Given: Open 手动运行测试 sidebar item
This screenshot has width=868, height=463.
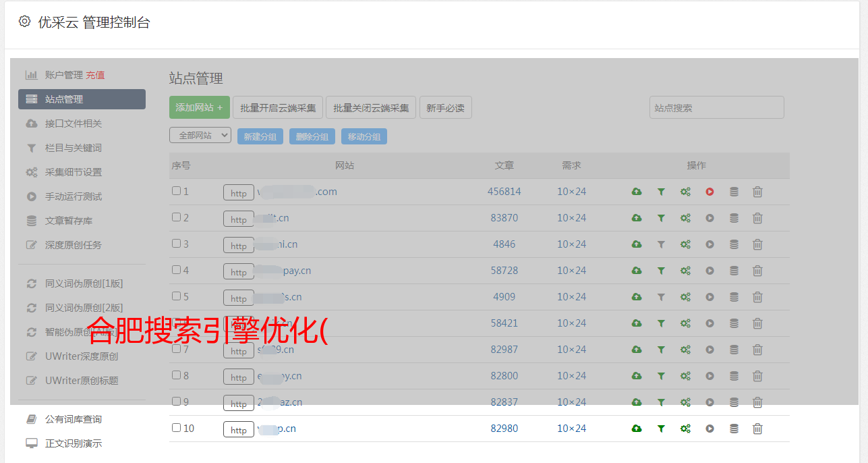Looking at the screenshot, I should point(74,196).
